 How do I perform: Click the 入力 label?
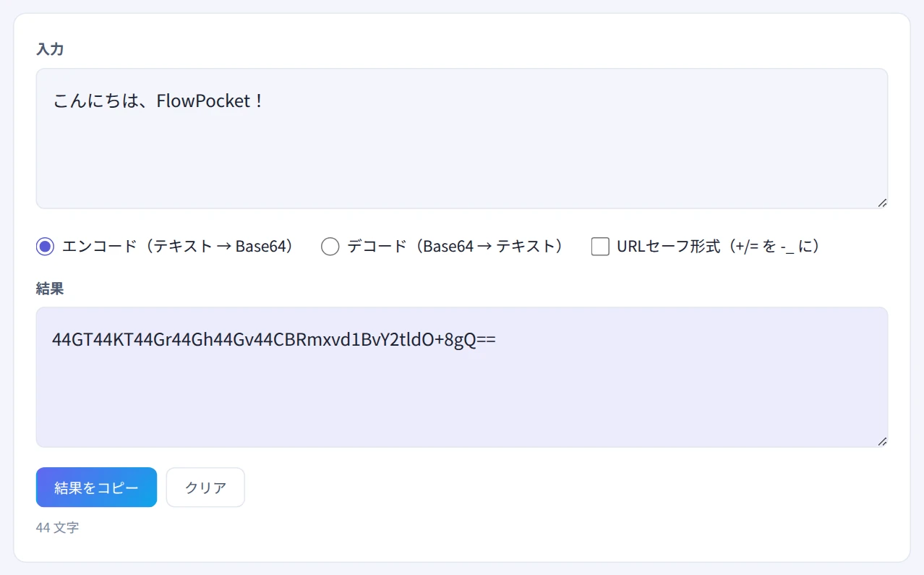(50, 50)
